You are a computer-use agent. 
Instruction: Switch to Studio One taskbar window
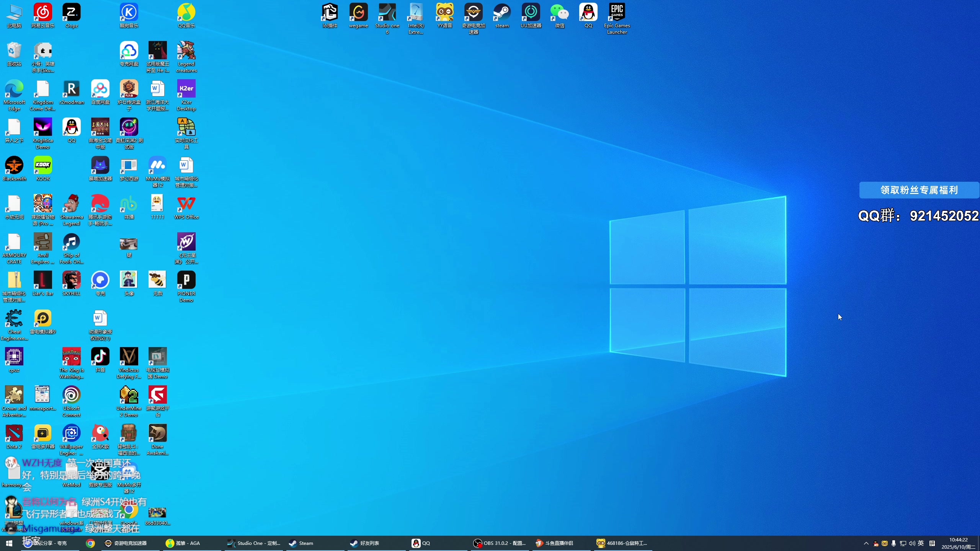tap(255, 543)
